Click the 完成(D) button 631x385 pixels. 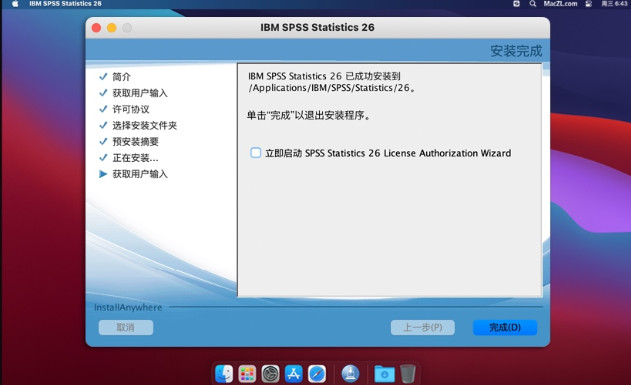(x=505, y=327)
